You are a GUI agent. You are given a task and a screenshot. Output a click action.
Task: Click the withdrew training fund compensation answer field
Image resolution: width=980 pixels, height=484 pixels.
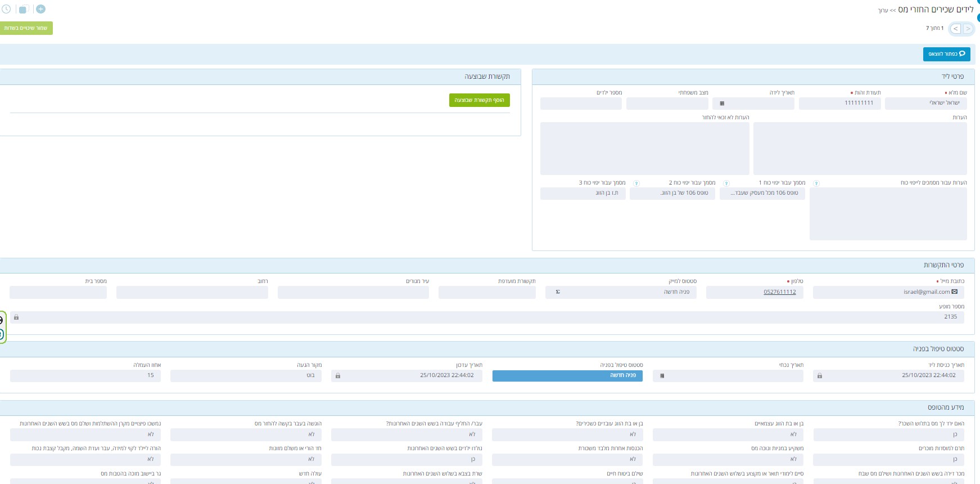point(85,434)
